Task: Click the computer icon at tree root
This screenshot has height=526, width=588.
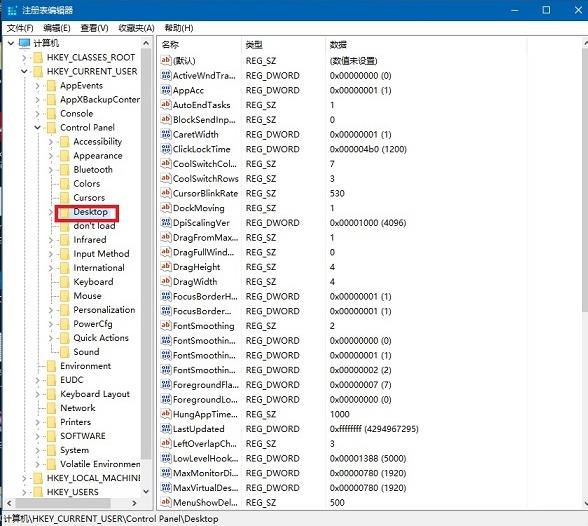Action: (24, 43)
